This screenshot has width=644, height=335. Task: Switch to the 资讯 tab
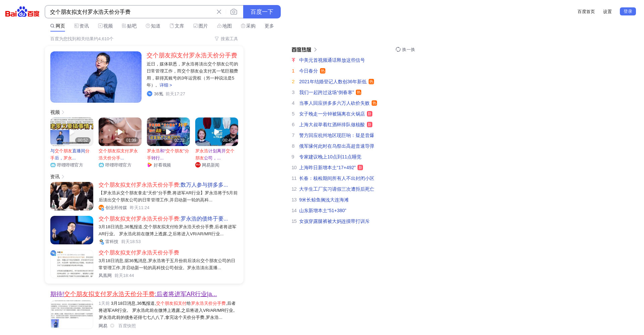pos(82,26)
